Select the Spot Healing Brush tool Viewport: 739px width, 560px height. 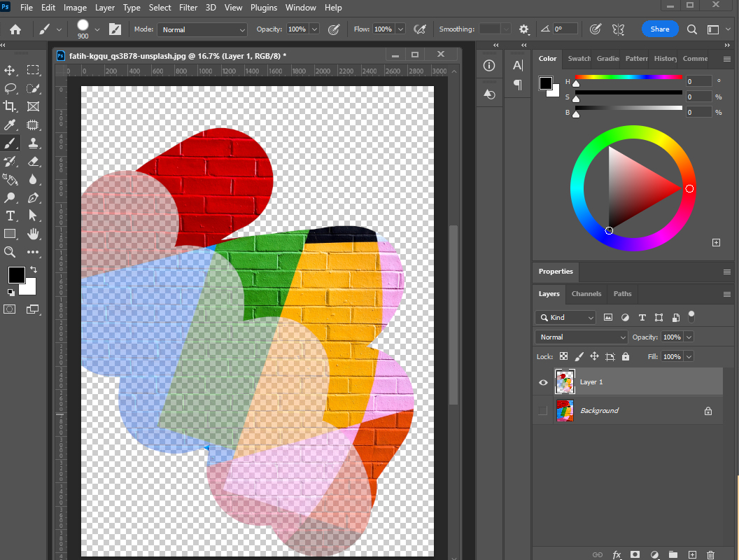33,125
